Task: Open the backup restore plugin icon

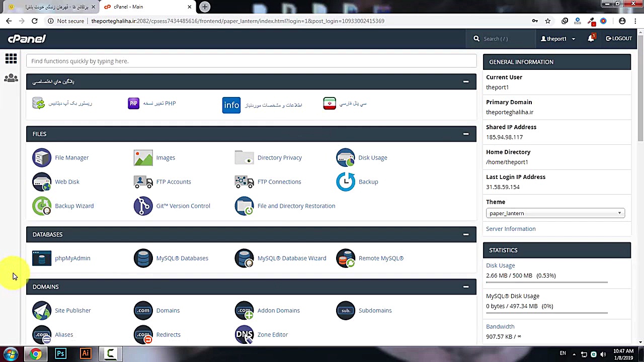Action: [39, 103]
